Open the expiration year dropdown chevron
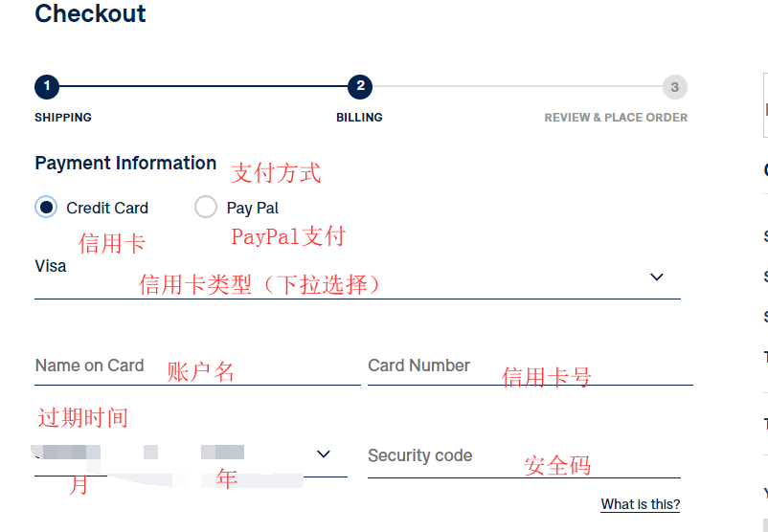The height and width of the screenshot is (532, 768). click(x=324, y=454)
